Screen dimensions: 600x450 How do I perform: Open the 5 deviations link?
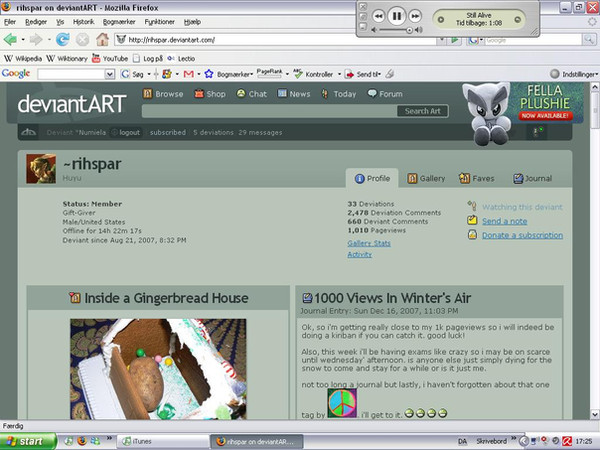click(213, 132)
